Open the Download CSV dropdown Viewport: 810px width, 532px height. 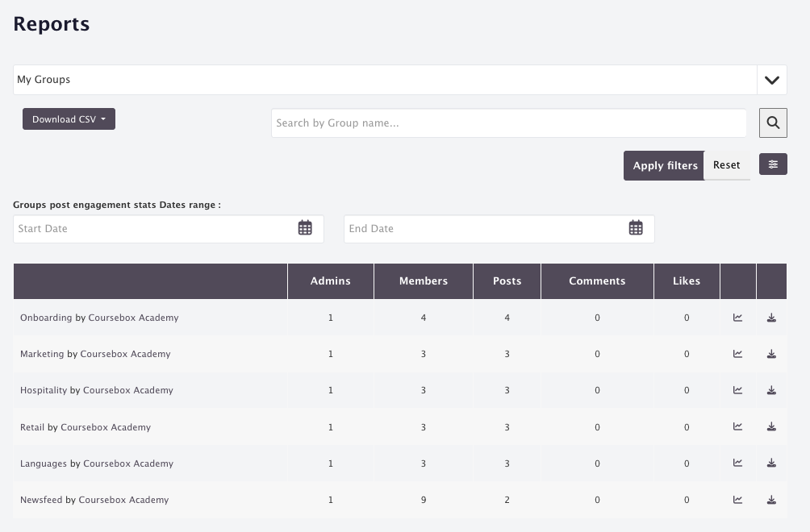tap(69, 119)
